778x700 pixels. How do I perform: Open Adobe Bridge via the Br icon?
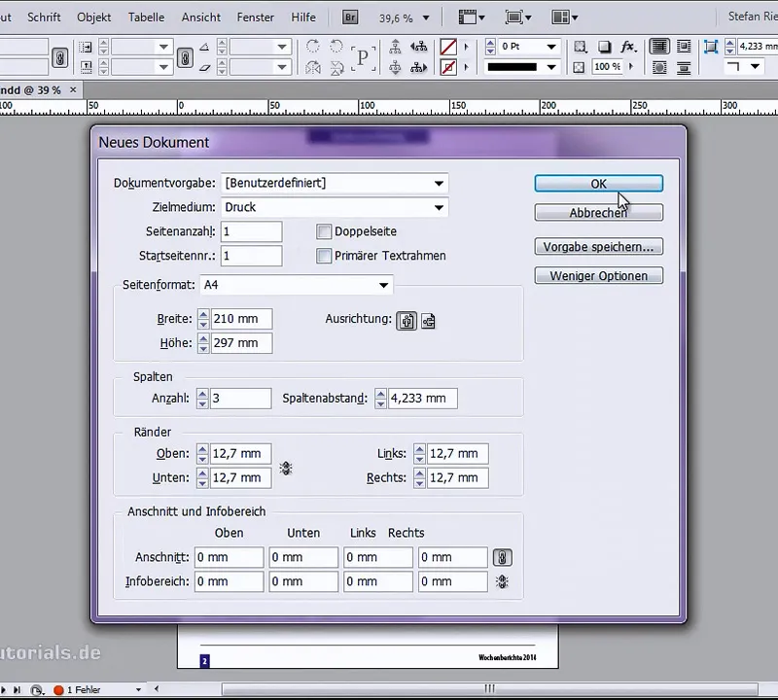click(350, 17)
